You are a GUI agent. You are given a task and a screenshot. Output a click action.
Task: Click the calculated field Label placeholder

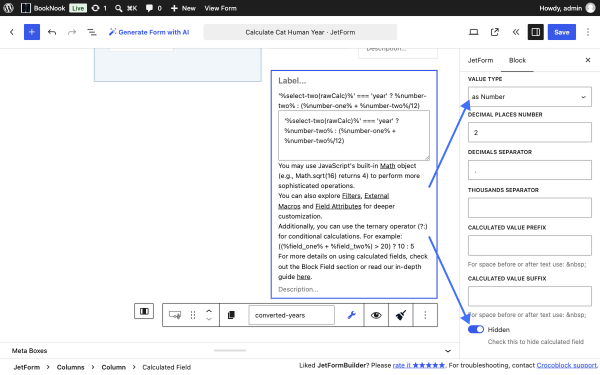292,81
